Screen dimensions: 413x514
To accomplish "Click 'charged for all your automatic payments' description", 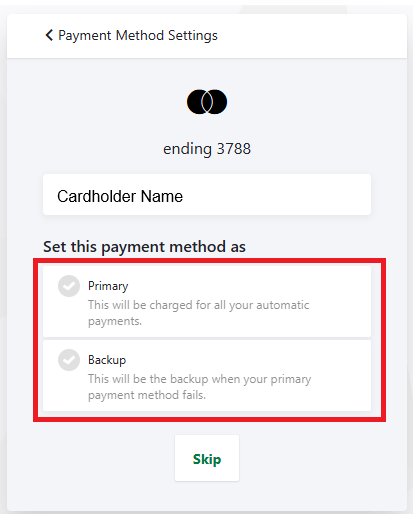I will pyautogui.click(x=199, y=313).
